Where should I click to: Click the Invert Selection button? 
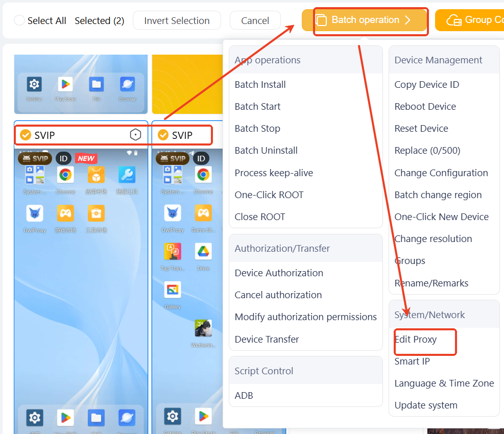tap(177, 20)
